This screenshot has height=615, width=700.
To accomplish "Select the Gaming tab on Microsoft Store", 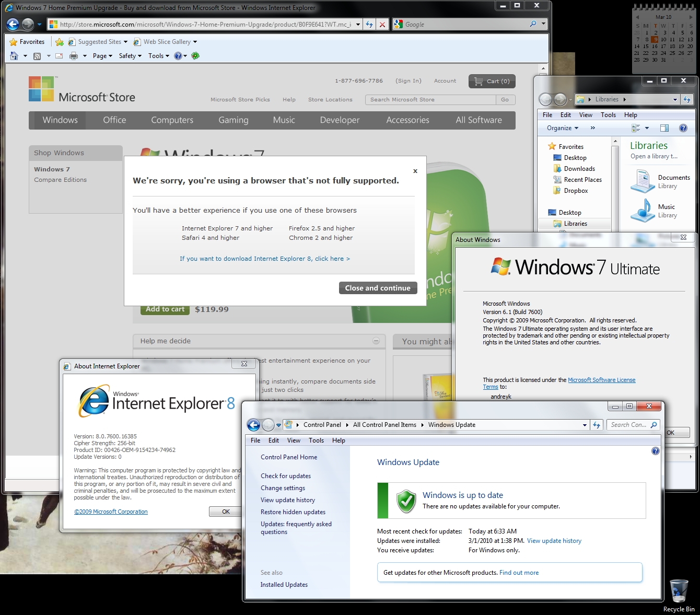I will tap(233, 120).
